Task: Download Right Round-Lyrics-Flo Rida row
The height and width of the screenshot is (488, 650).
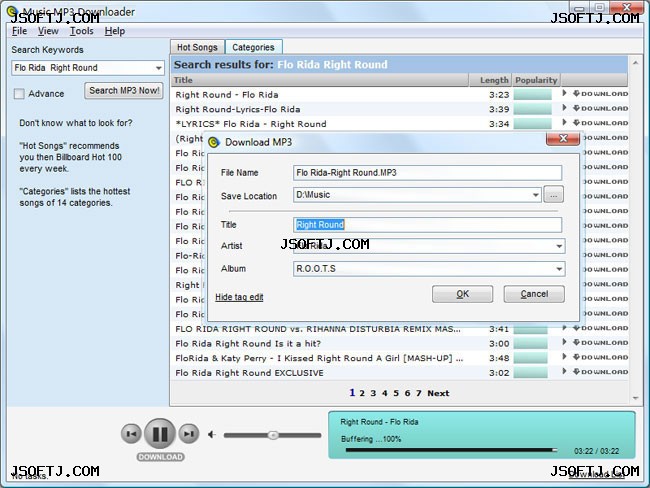Action: point(601,108)
